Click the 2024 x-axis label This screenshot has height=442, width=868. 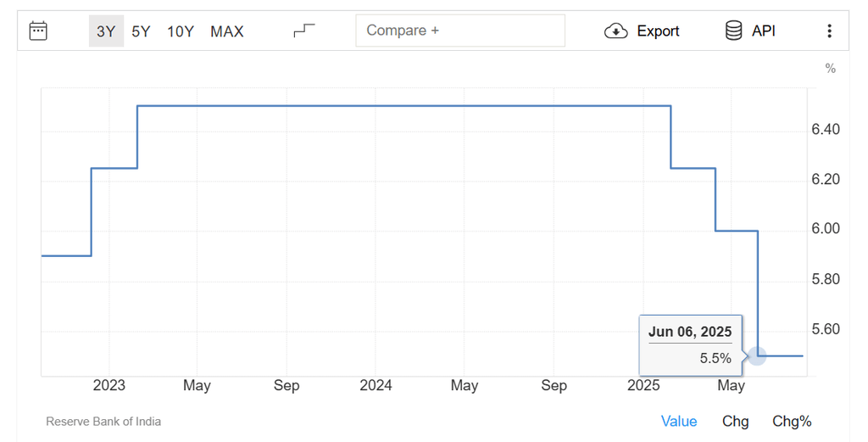pyautogui.click(x=376, y=386)
